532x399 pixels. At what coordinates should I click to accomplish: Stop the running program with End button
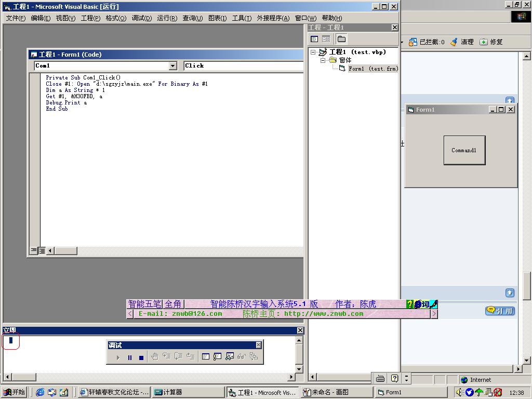[x=141, y=357]
